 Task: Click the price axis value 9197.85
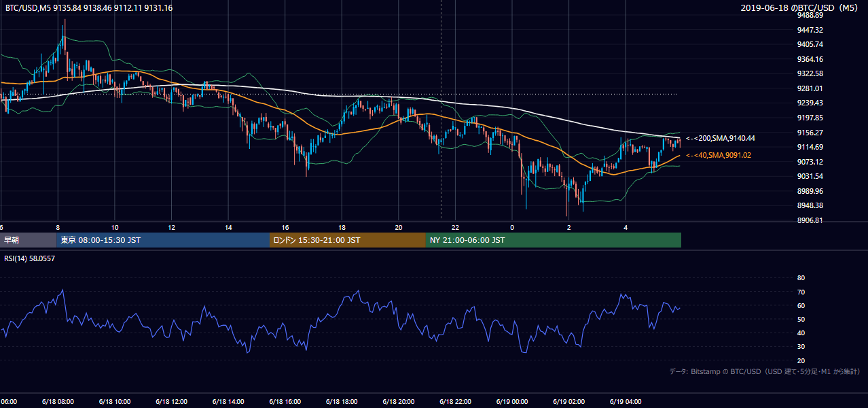pos(810,118)
